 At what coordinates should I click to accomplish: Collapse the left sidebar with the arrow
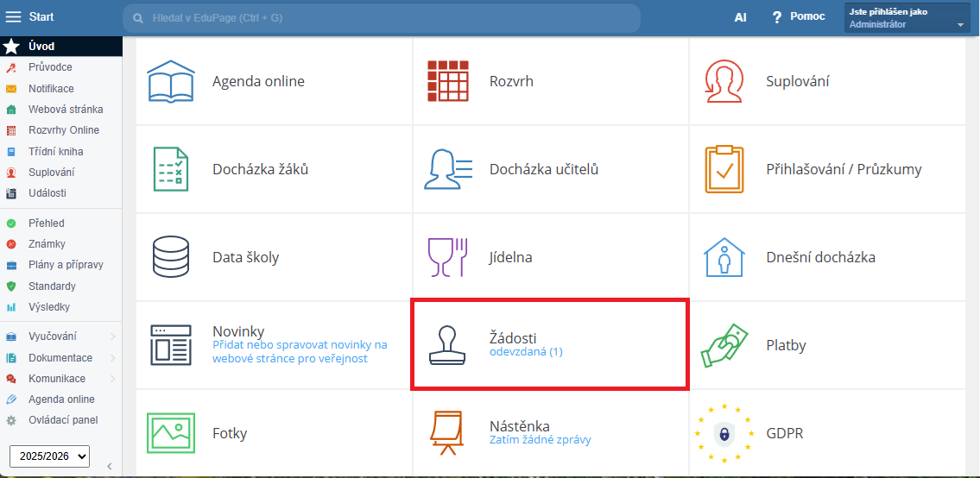pos(109,467)
